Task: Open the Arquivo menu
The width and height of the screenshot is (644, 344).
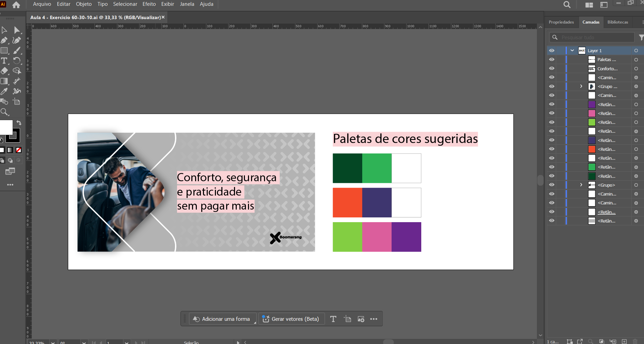Action: 42,4
